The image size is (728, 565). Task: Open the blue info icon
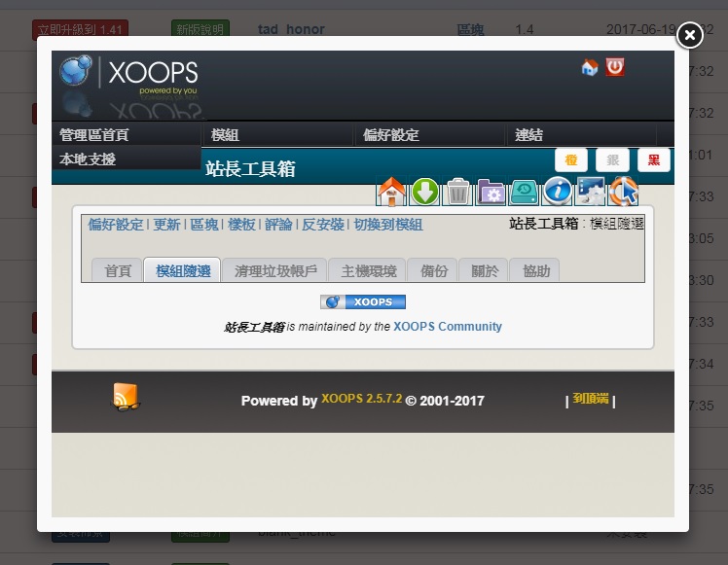pyautogui.click(x=557, y=191)
